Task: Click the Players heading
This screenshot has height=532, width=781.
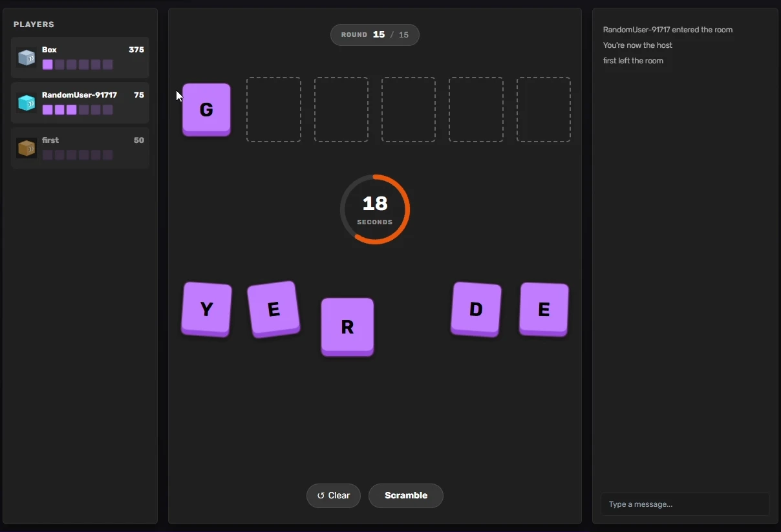Action: point(34,25)
